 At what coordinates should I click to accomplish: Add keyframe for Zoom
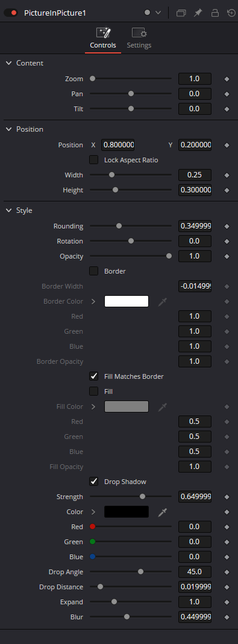tap(227, 79)
